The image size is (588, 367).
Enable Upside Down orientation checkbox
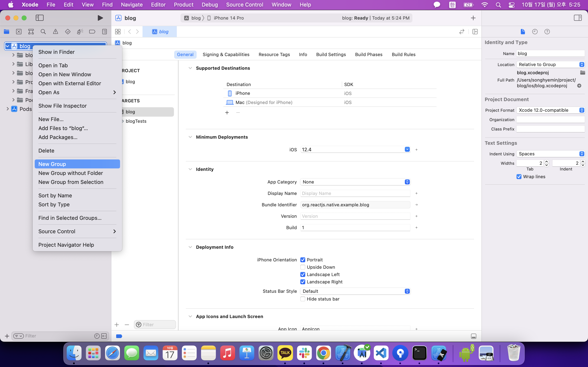tap(303, 267)
